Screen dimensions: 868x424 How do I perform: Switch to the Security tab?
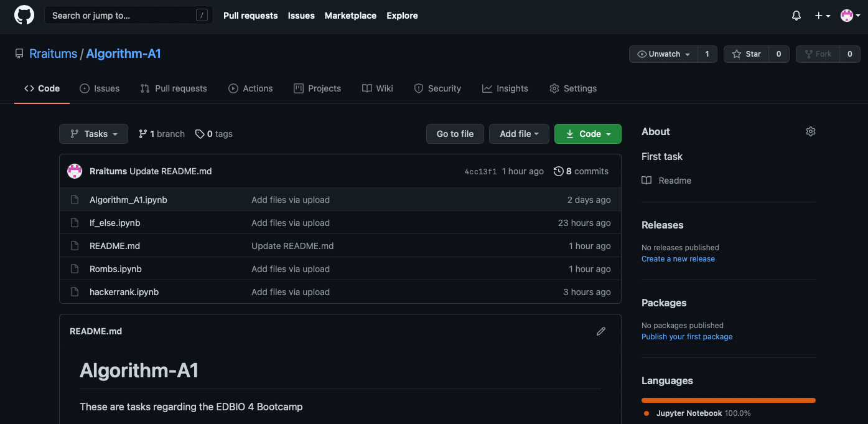tap(437, 88)
